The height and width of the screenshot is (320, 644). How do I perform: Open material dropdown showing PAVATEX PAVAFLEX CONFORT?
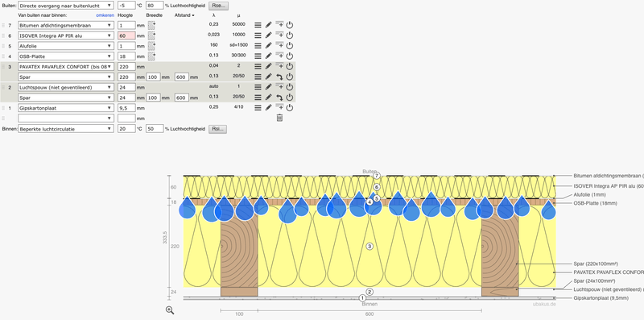[66, 66]
